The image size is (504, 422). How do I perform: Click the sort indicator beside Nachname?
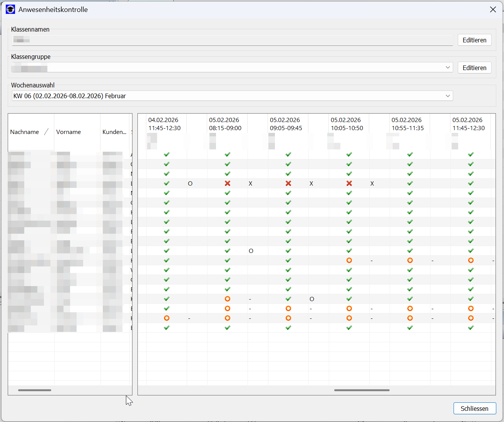pyautogui.click(x=46, y=132)
